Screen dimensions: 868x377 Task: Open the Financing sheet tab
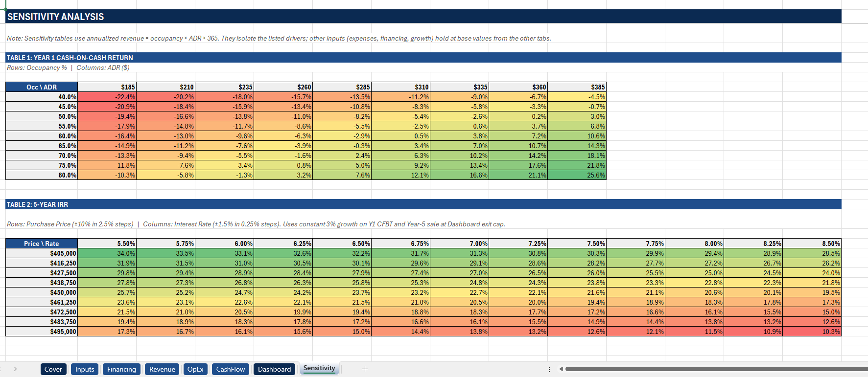tap(121, 369)
